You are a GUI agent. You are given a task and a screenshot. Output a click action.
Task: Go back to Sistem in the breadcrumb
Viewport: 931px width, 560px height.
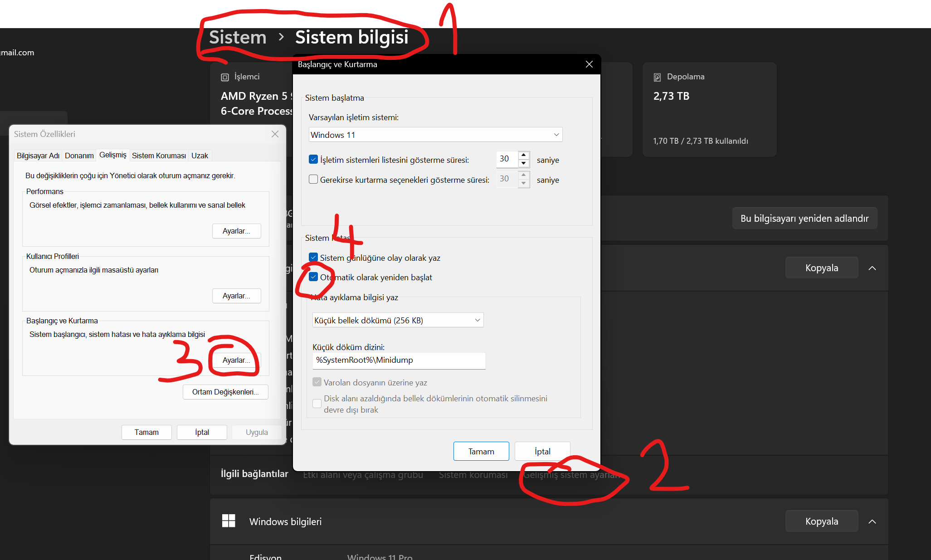point(238,37)
